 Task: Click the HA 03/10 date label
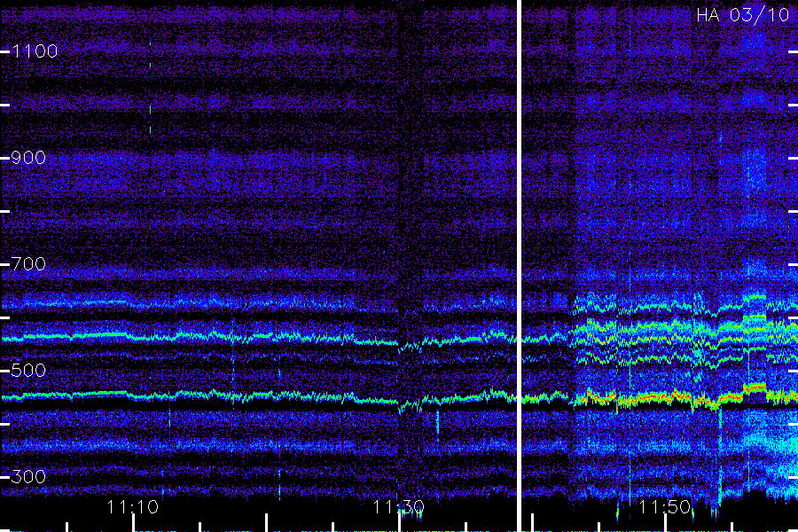click(742, 15)
